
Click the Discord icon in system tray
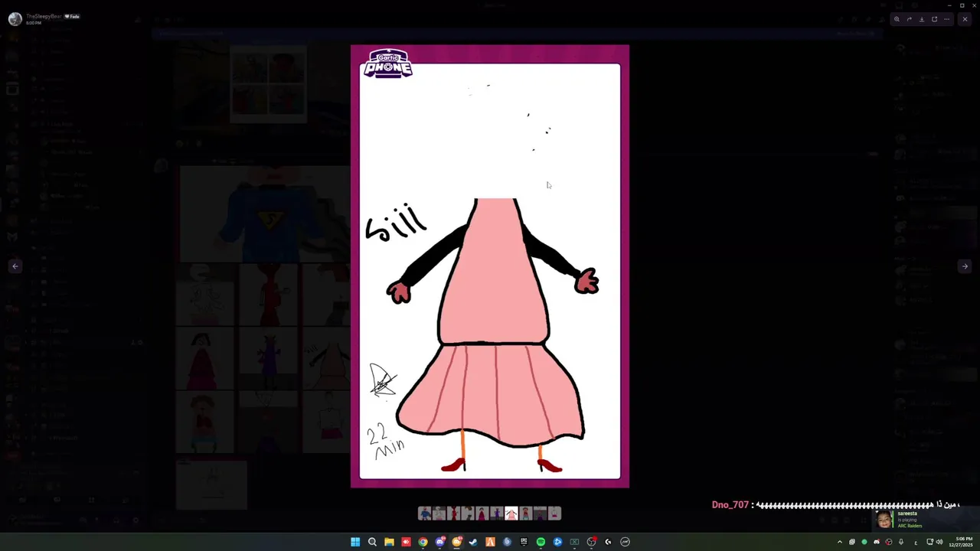(x=877, y=542)
